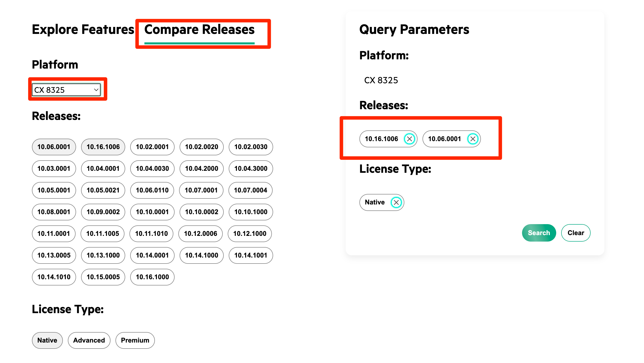
Task: Switch to Explore Features tab
Action: (x=83, y=29)
